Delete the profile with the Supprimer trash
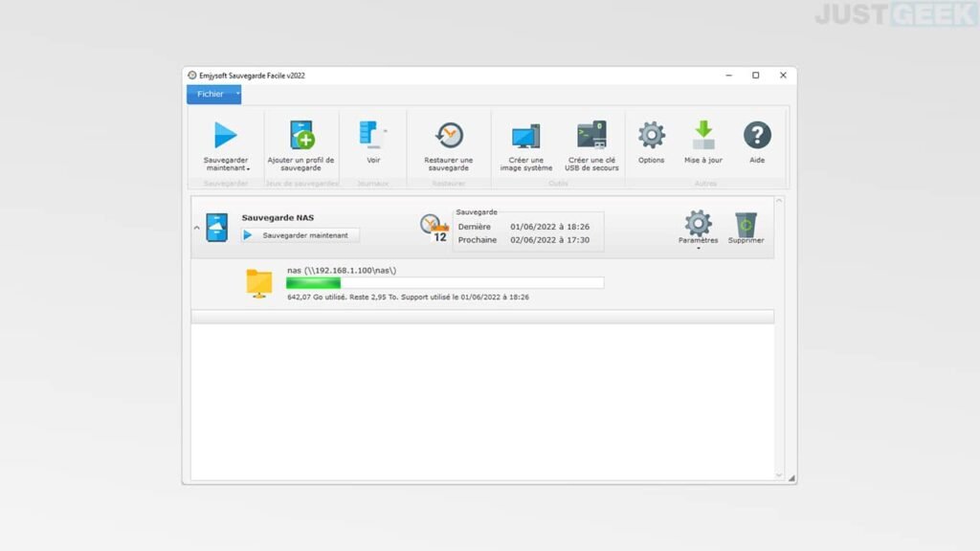Image resolution: width=980 pixels, height=551 pixels. click(746, 228)
